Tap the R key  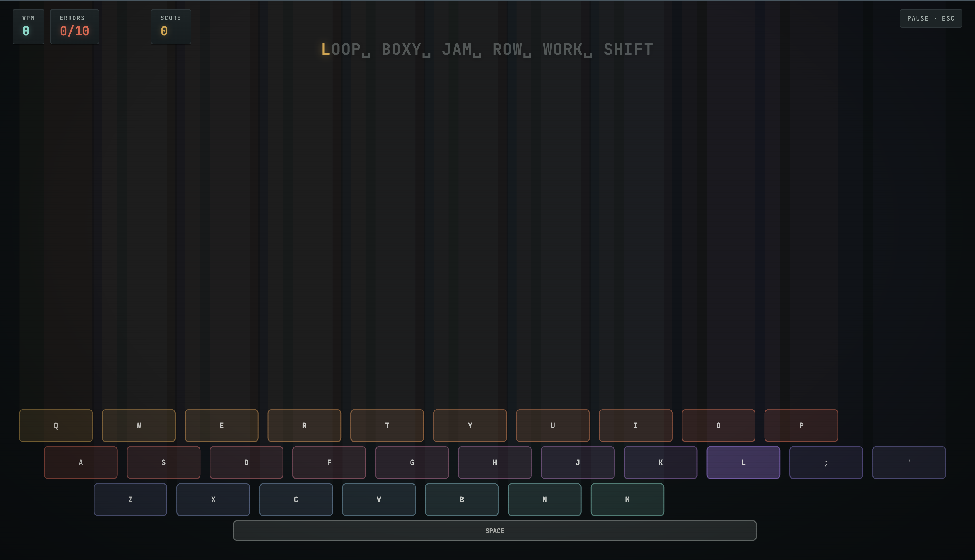304,425
